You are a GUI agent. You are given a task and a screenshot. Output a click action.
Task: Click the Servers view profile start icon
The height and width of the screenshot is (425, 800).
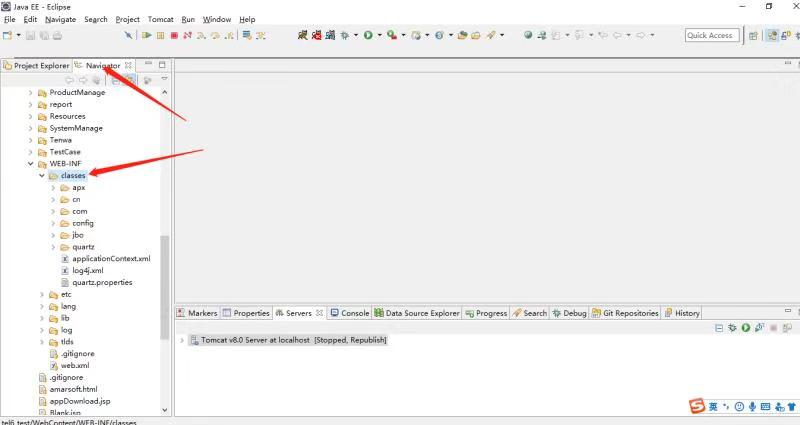[760, 328]
